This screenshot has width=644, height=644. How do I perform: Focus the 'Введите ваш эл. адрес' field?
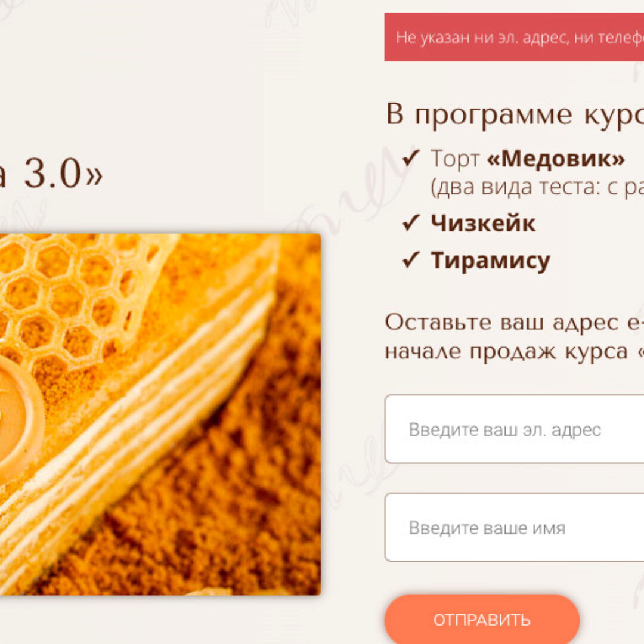click(514, 429)
